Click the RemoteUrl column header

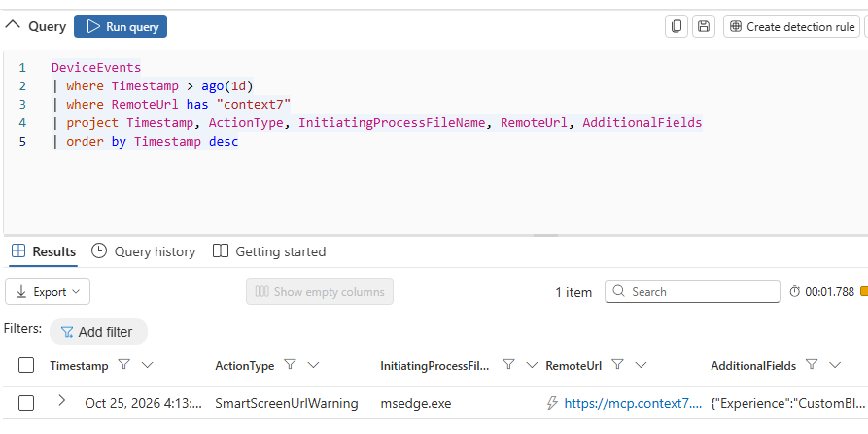coord(573,365)
